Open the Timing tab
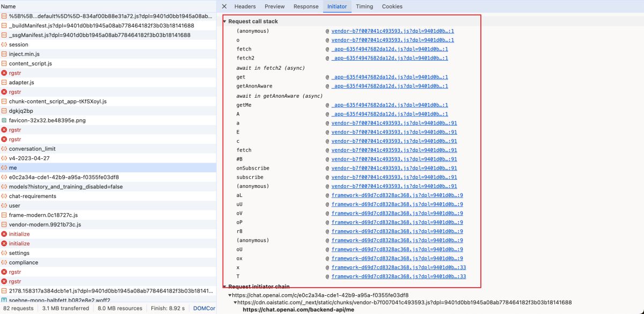The width and height of the screenshot is (644, 314). click(x=364, y=6)
